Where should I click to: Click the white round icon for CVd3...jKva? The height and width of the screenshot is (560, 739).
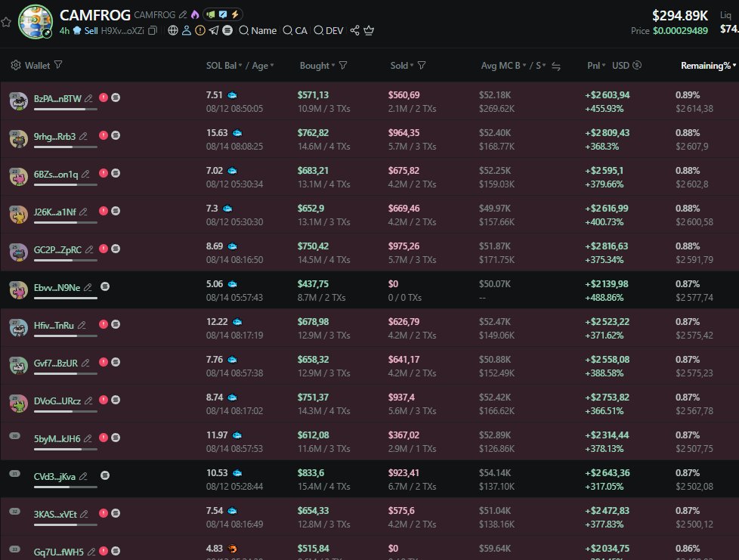click(105, 475)
